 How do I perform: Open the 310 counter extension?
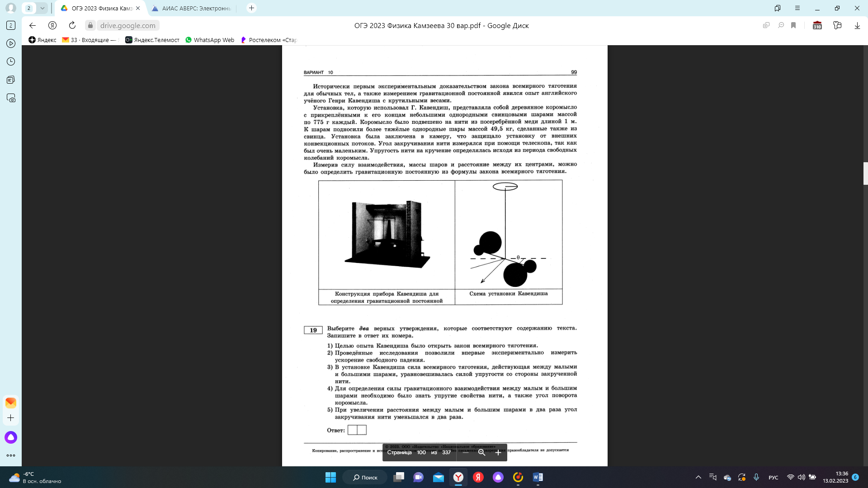coord(817,25)
